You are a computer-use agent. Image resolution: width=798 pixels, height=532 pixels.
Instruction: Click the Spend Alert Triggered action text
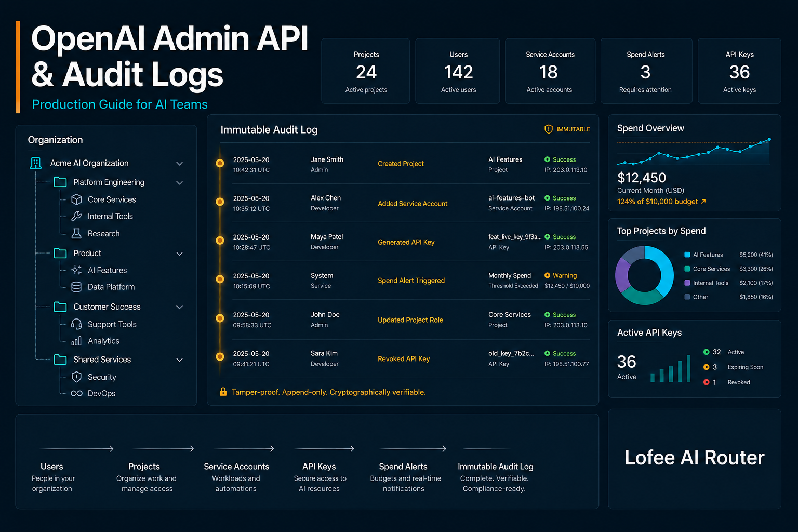click(411, 281)
